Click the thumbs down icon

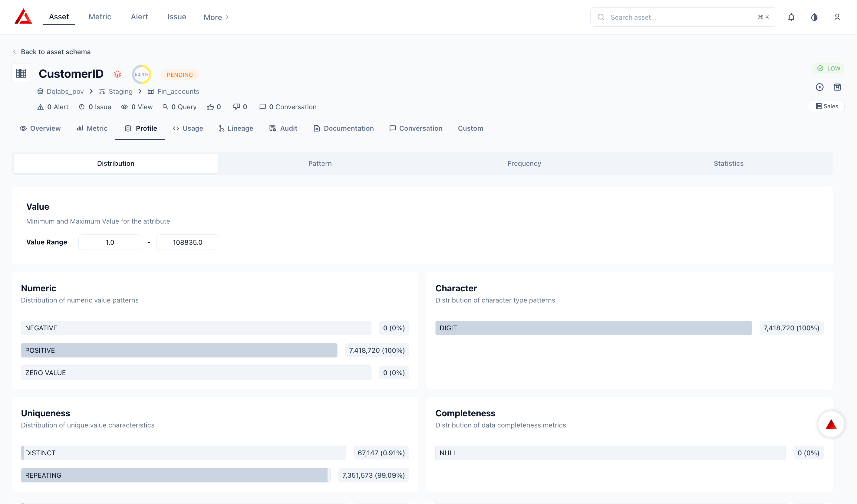[236, 107]
